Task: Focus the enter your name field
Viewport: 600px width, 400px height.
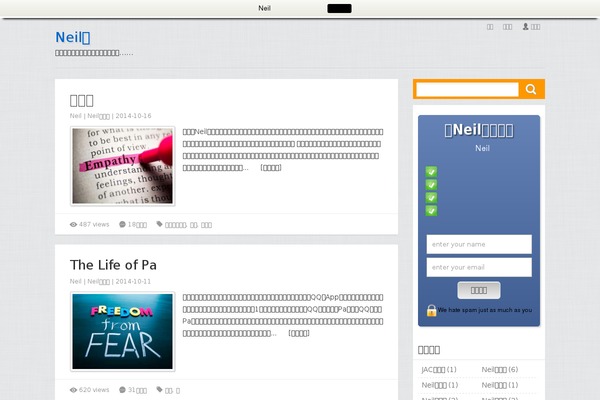Action: point(479,244)
